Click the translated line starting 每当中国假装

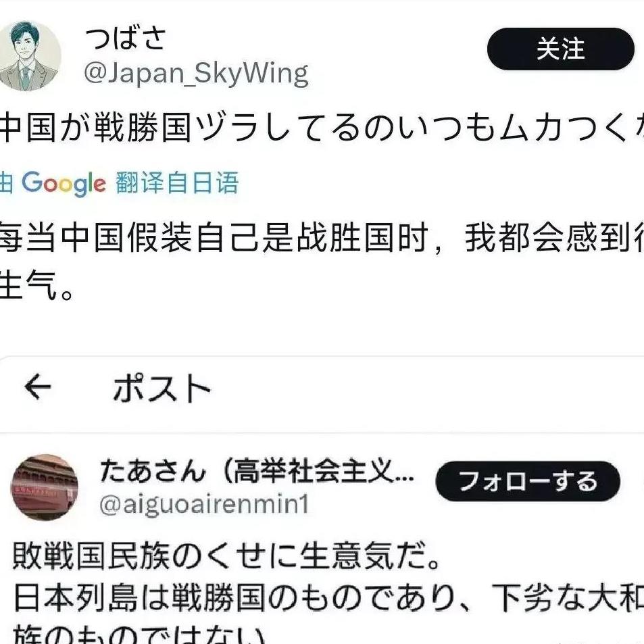[x=322, y=239]
